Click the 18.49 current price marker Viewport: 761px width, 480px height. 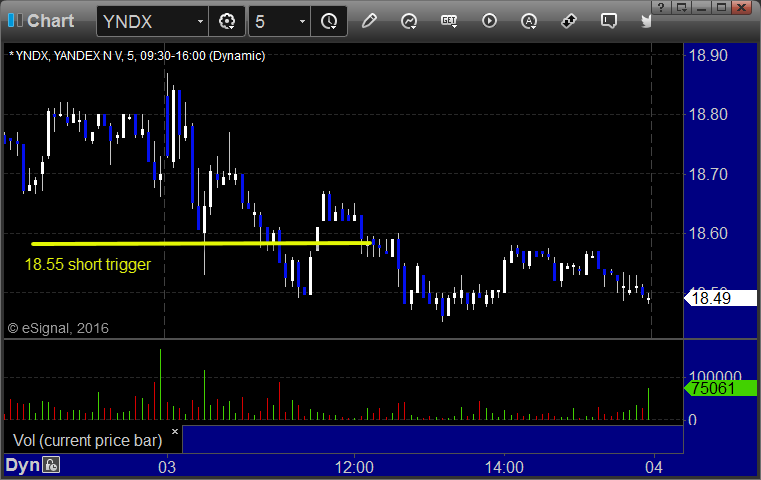point(721,298)
